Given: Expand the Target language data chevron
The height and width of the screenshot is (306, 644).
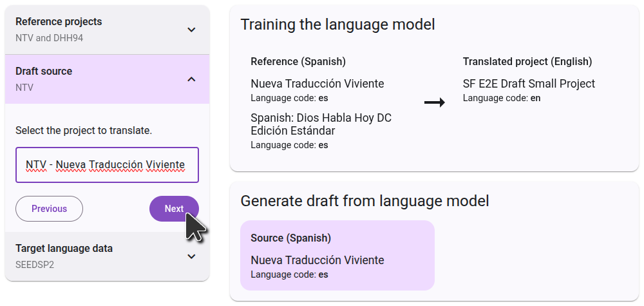Looking at the screenshot, I should coord(191,256).
